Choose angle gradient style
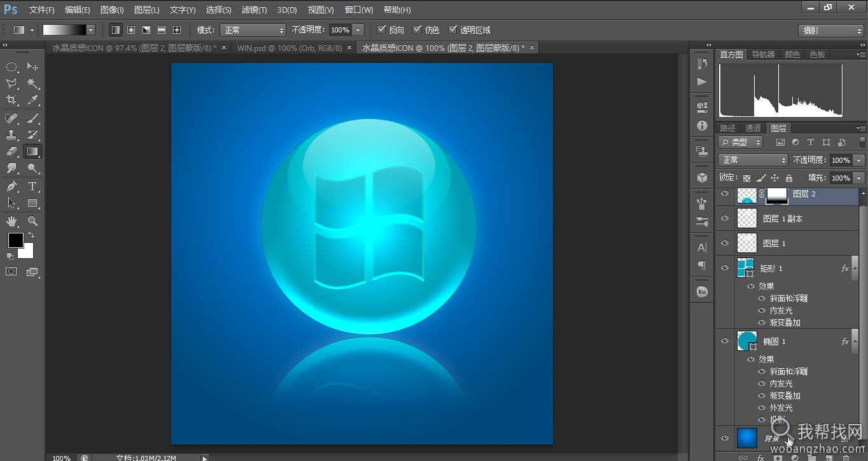 146,30
